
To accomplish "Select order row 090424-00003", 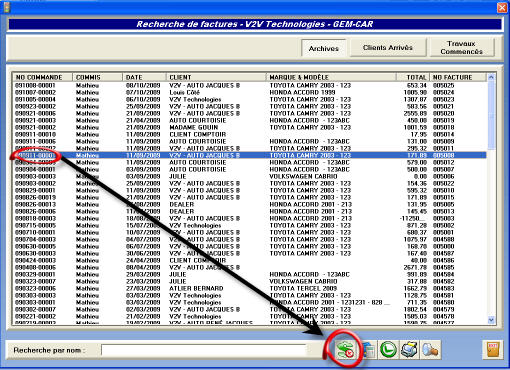I will tap(249, 260).
